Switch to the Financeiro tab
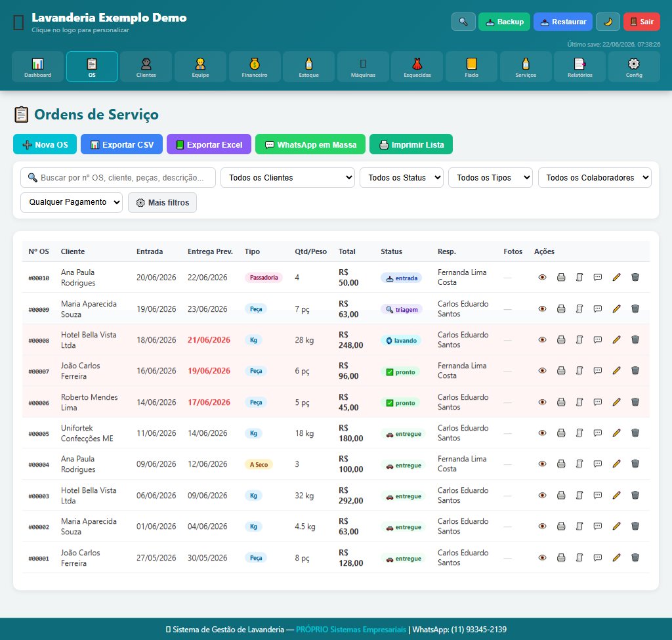The height and width of the screenshot is (640, 672). tap(255, 67)
